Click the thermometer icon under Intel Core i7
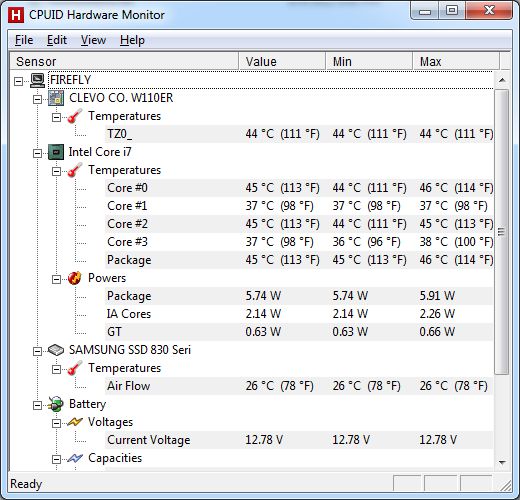Viewport: 520px width, 500px height. (x=75, y=170)
